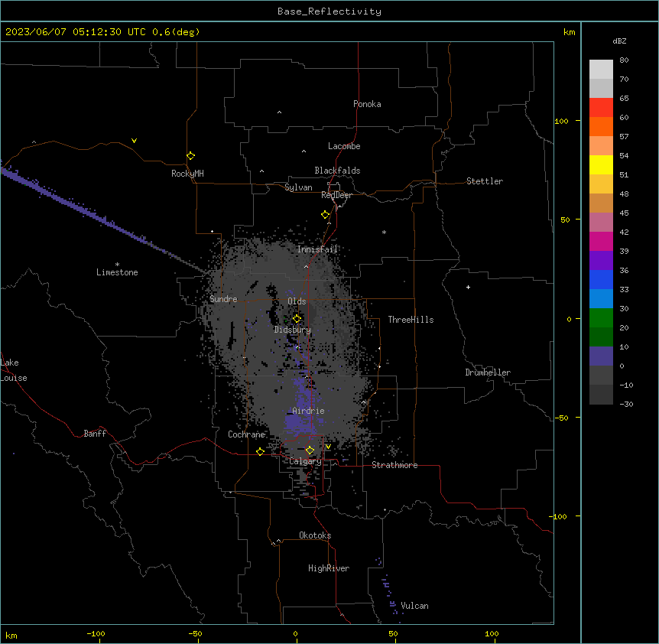
Task: Click the HighRiver label
Action: [329, 568]
